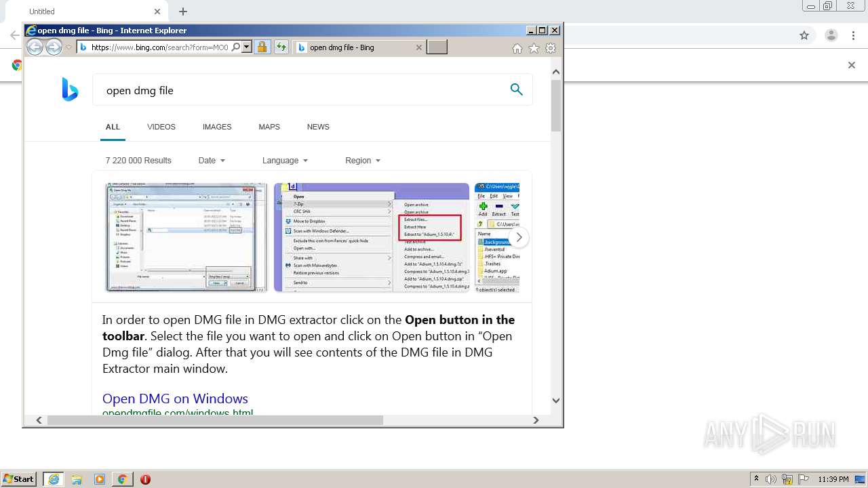Click the horizontal scrollbar thumb

[x=215, y=420]
